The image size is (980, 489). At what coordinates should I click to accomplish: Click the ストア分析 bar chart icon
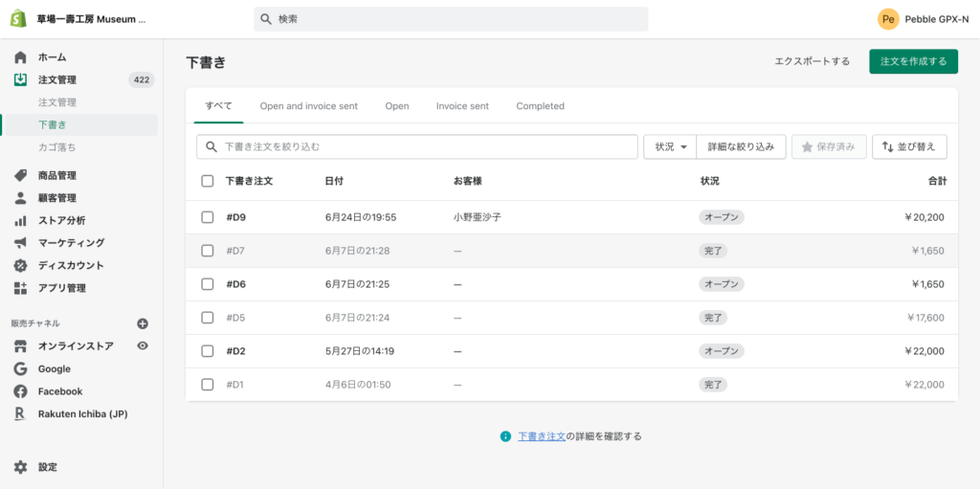coord(20,220)
